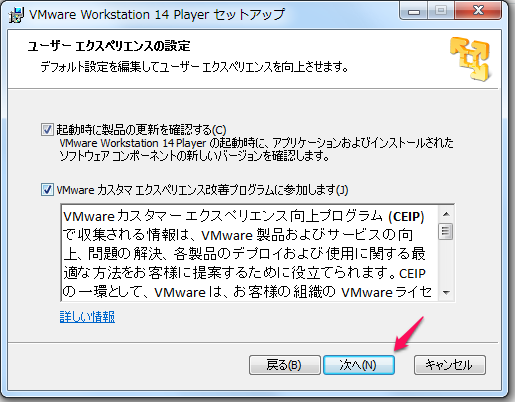Click the VMware boxes logo in header
Screen dimensions: 515x402
(470, 59)
